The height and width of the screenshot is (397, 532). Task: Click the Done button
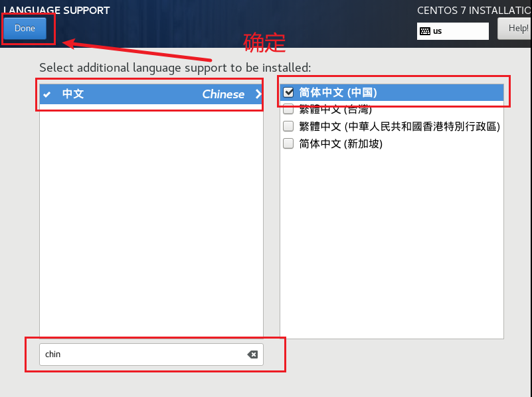25,28
